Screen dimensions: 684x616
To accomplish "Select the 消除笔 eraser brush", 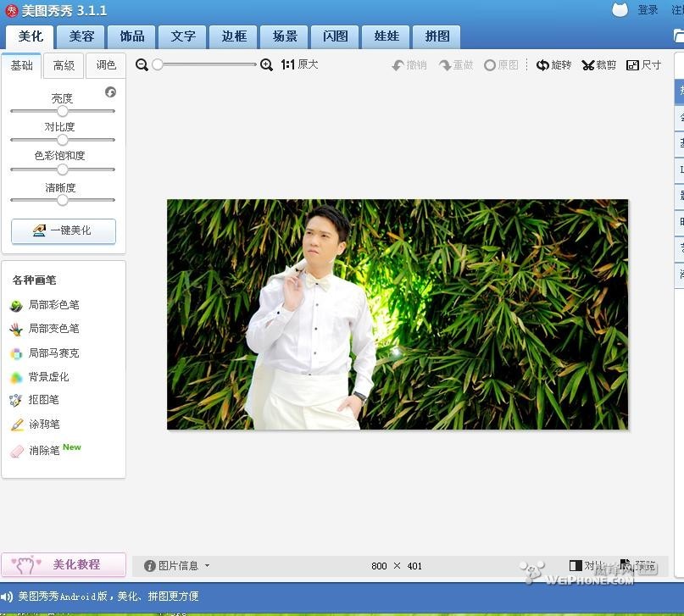I will pos(44,451).
